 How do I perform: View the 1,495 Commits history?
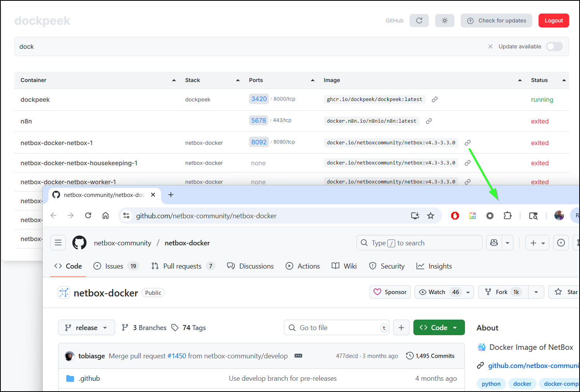tap(430, 356)
